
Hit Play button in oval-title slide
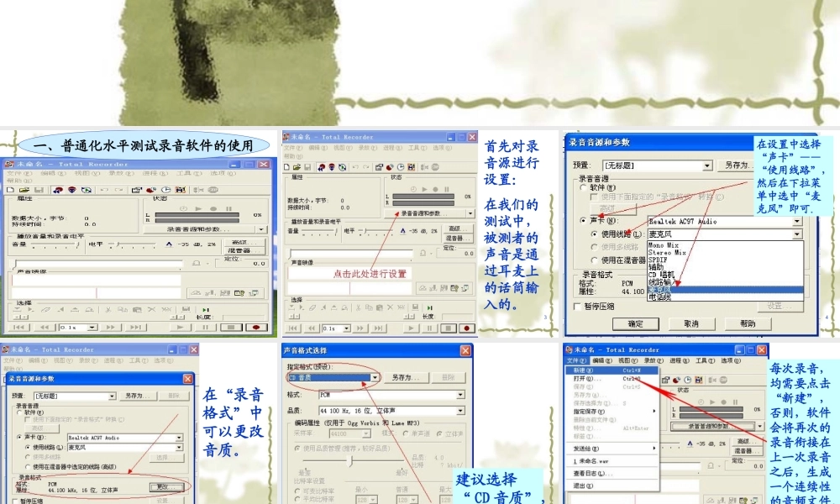pyautogui.click(x=180, y=327)
